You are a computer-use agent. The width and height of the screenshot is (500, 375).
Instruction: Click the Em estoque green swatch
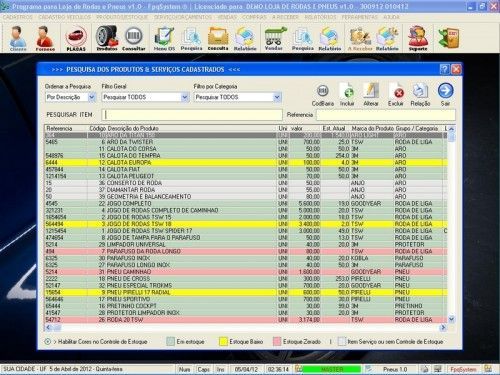point(170,342)
